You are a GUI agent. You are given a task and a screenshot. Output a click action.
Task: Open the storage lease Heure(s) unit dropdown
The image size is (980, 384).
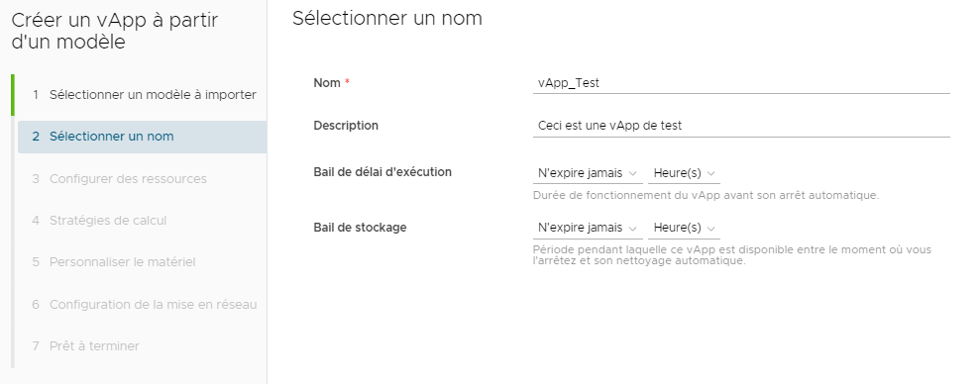click(x=684, y=228)
